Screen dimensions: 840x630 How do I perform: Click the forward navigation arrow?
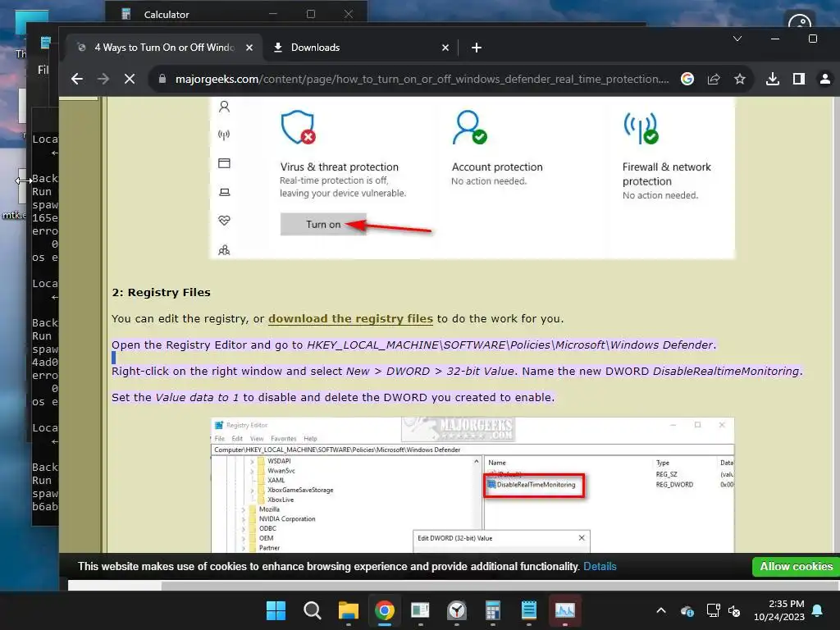(103, 80)
